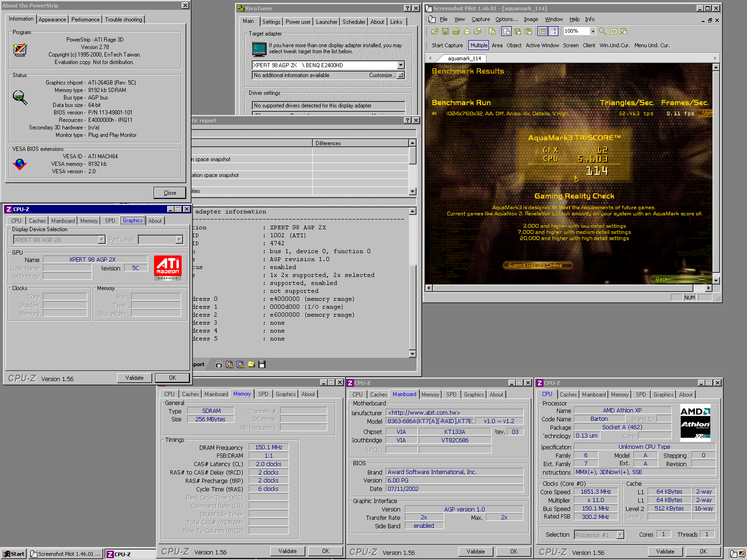
Task: Click the ATI Radeon logo in CPU-Z Graphics
Action: click(168, 268)
